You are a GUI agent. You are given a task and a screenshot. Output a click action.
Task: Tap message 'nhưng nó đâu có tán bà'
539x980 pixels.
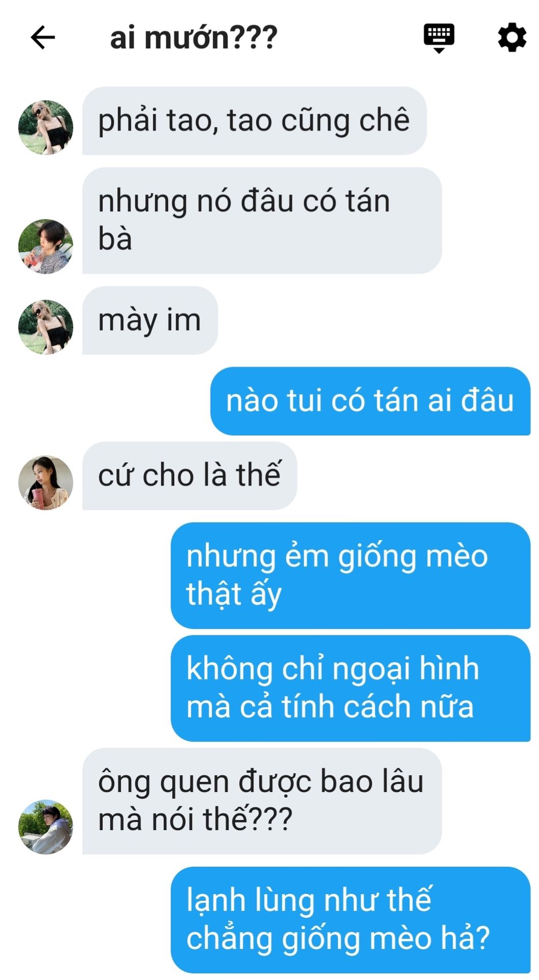pyautogui.click(x=262, y=220)
